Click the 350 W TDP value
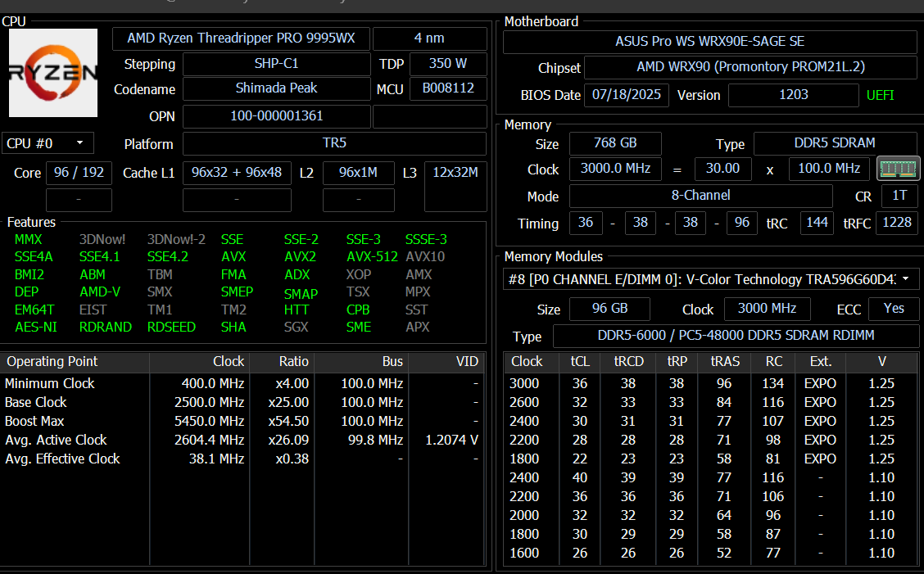The width and height of the screenshot is (924, 574). (448, 64)
